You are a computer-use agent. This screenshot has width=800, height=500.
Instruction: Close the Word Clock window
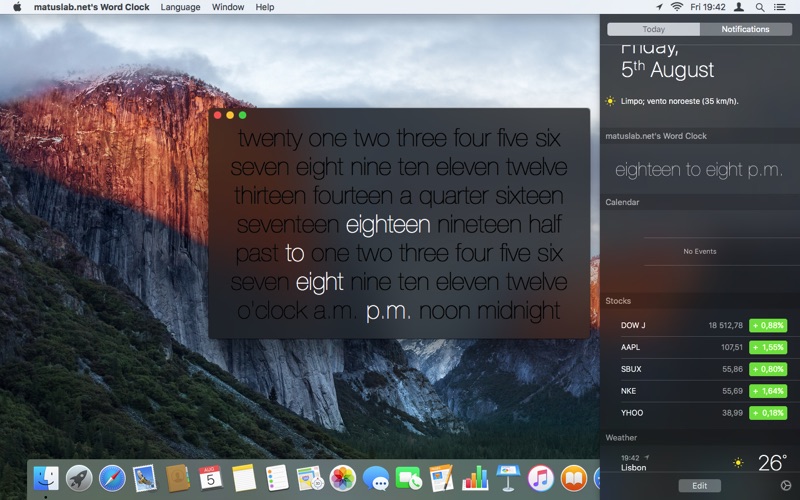click(x=217, y=115)
